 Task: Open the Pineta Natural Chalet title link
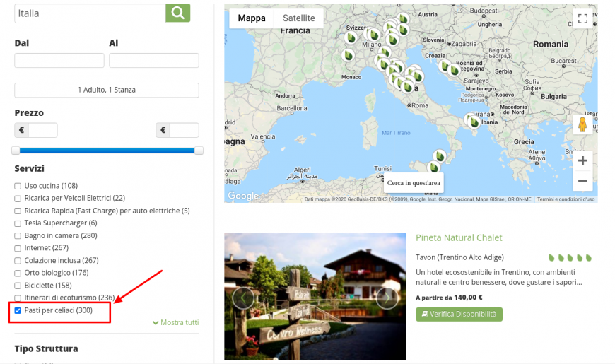click(459, 237)
